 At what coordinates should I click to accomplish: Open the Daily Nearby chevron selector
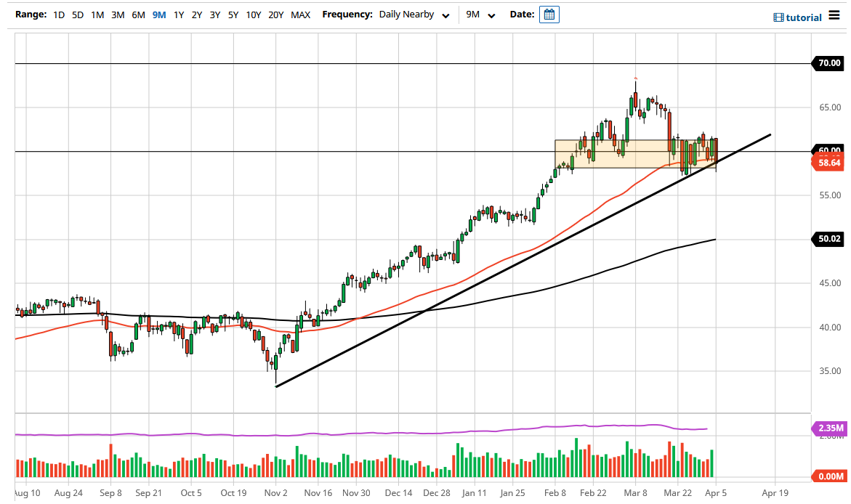(445, 15)
